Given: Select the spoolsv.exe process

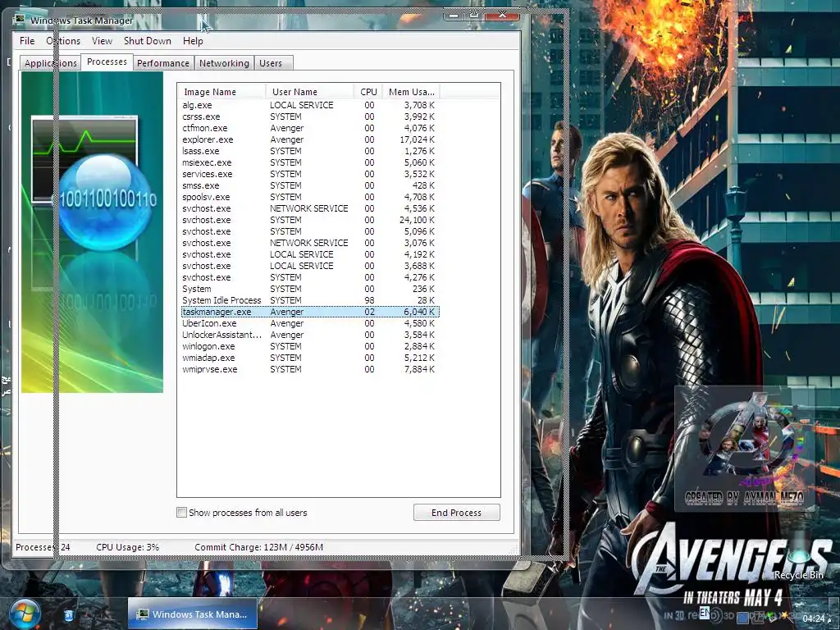Looking at the screenshot, I should [309, 197].
